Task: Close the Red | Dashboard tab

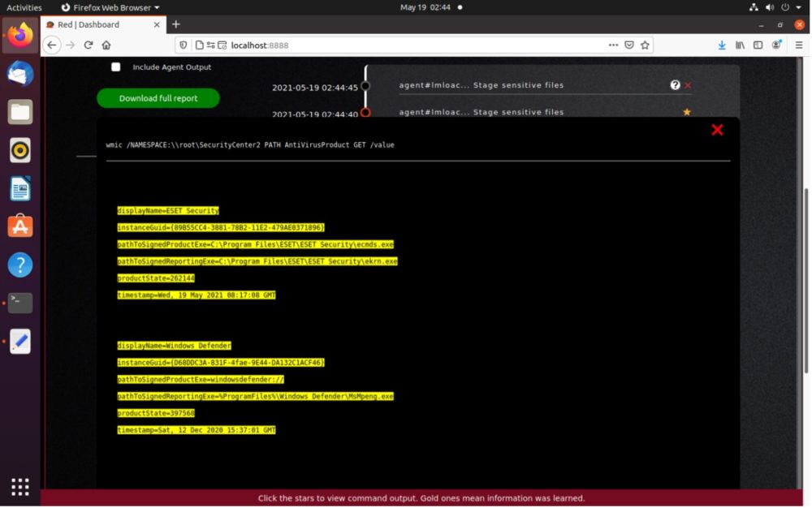Action: (x=157, y=24)
